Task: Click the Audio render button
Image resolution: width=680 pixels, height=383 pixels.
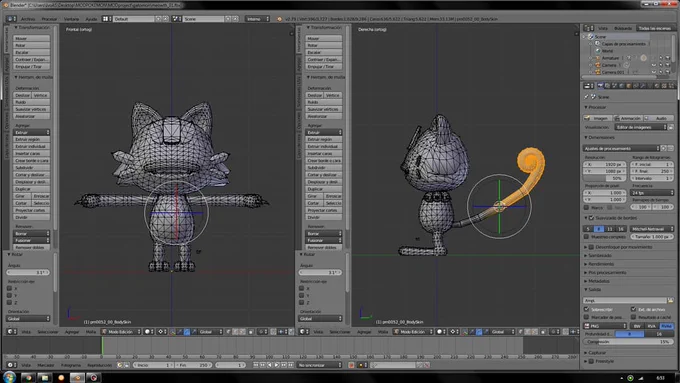Action: [658, 118]
